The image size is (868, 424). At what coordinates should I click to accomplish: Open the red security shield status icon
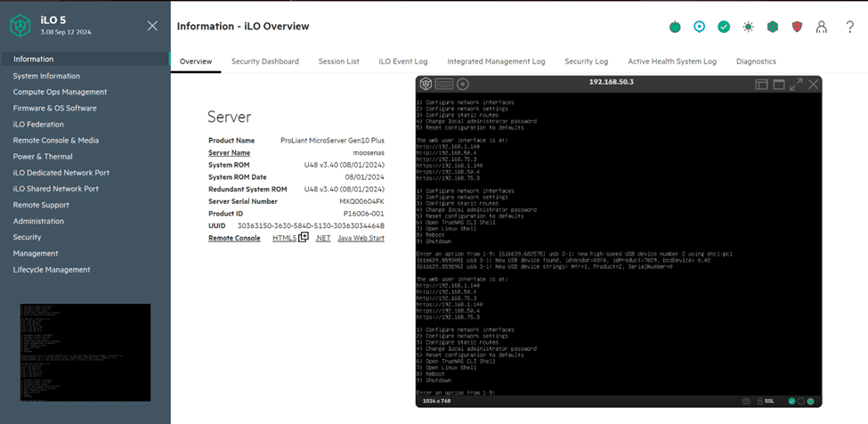pos(797,27)
